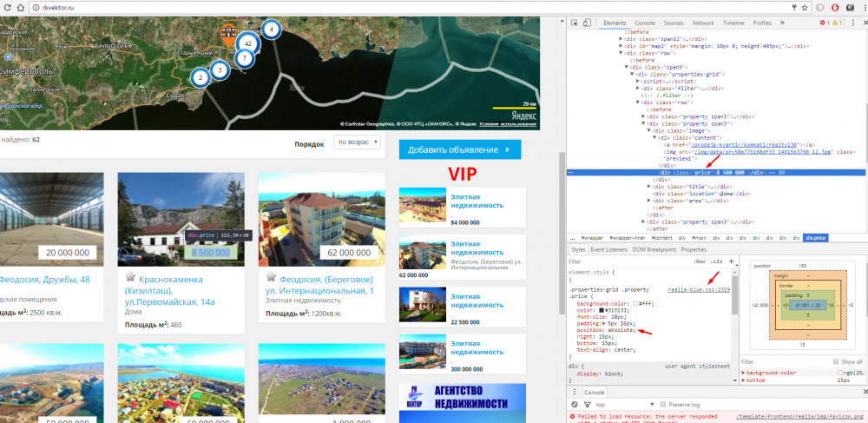Click map cluster marker labeled 2

click(201, 78)
